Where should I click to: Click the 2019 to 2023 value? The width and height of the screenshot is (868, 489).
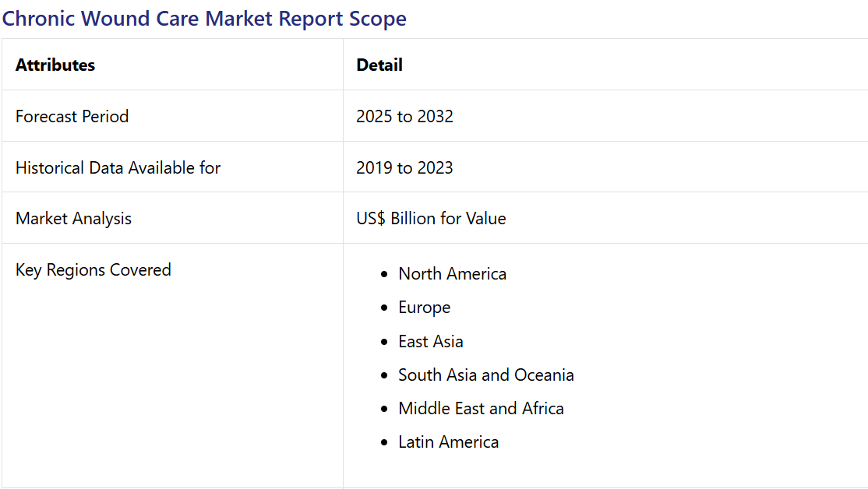404,168
